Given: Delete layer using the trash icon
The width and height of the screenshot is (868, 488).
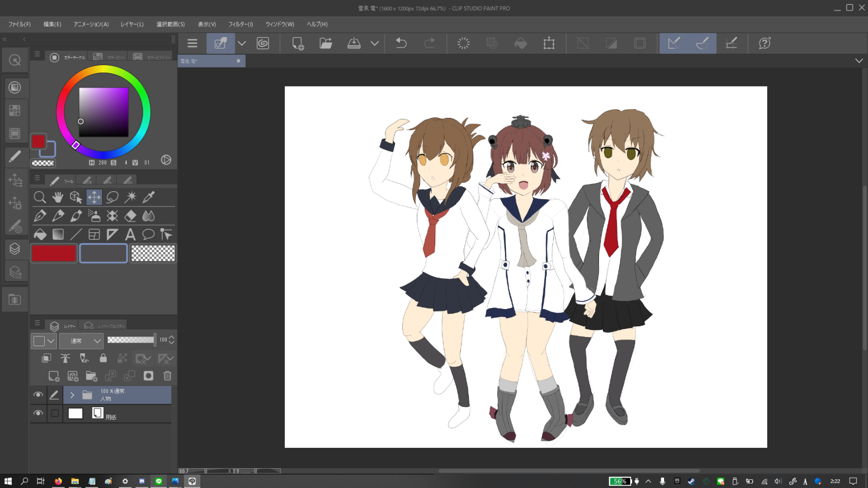Looking at the screenshot, I should [x=167, y=376].
